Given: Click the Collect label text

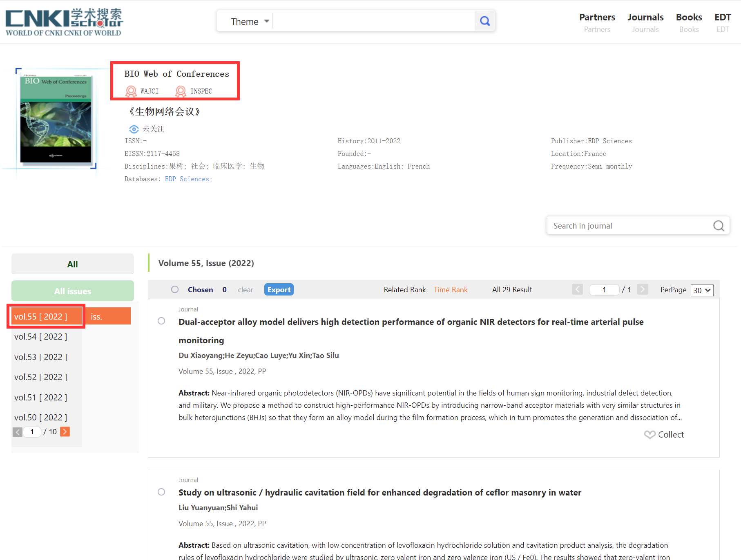Looking at the screenshot, I should pyautogui.click(x=671, y=435).
